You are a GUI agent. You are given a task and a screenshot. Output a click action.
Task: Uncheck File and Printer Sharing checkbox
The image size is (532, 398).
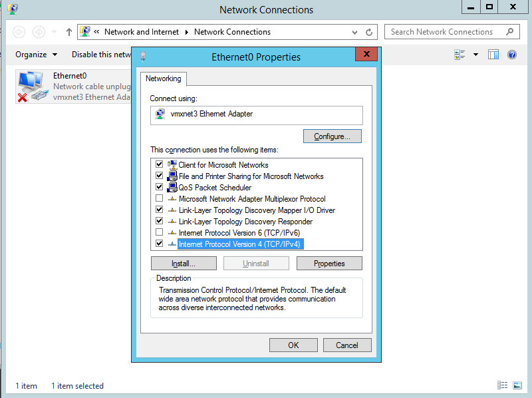point(159,176)
